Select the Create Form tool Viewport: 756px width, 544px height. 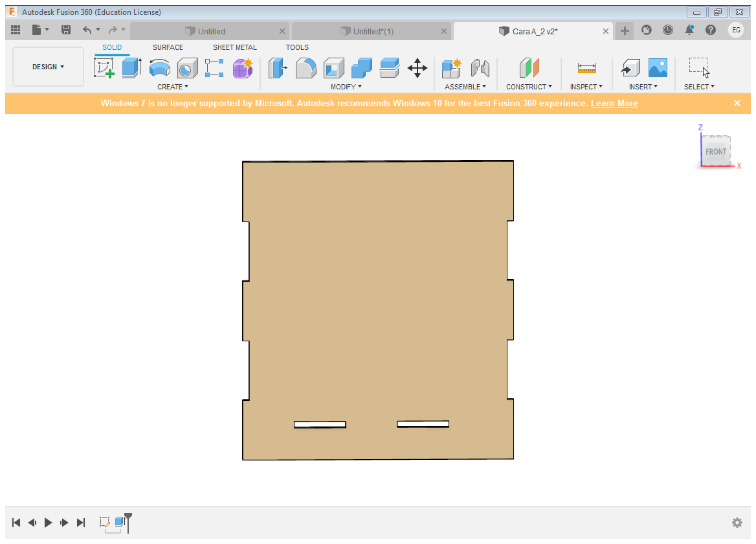coord(243,68)
